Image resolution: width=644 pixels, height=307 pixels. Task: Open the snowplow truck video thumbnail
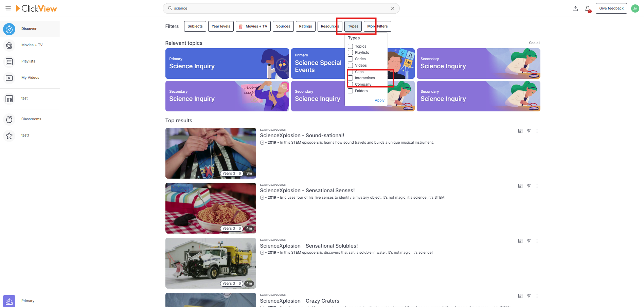pos(211,263)
